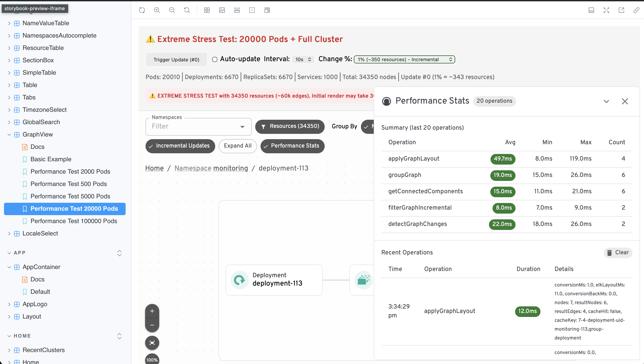Screen dimensions: 644x364
Task: Copy the story link using the chain icon
Action: tap(636, 10)
